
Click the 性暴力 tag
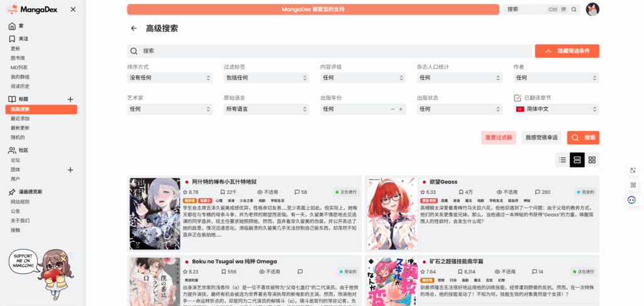(x=205, y=200)
